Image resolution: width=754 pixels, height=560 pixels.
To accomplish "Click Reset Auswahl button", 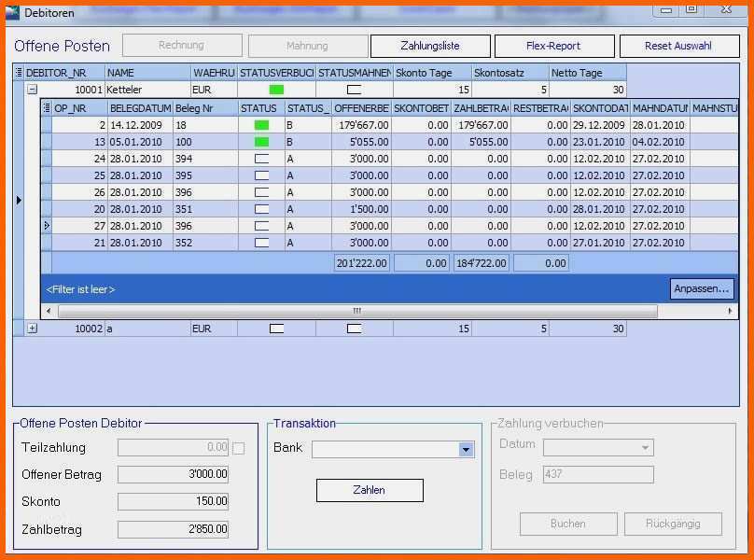I will [x=679, y=46].
